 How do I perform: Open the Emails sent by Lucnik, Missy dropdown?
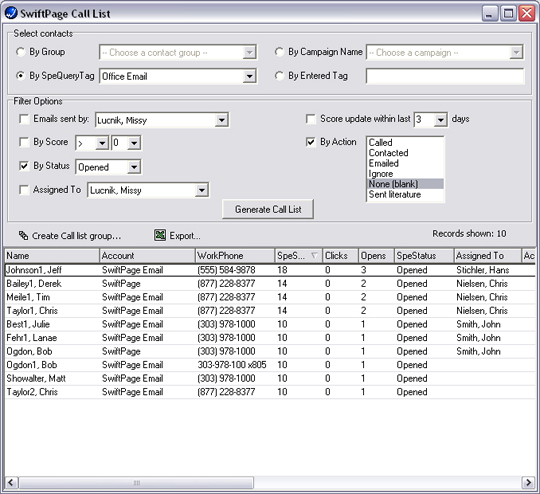coord(221,120)
